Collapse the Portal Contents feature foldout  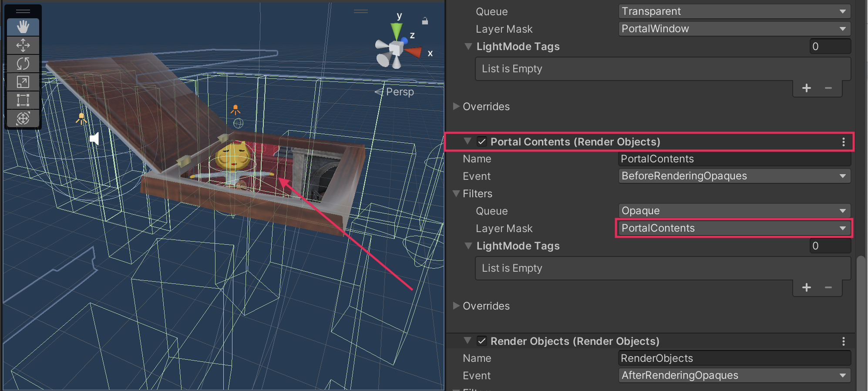click(x=468, y=141)
